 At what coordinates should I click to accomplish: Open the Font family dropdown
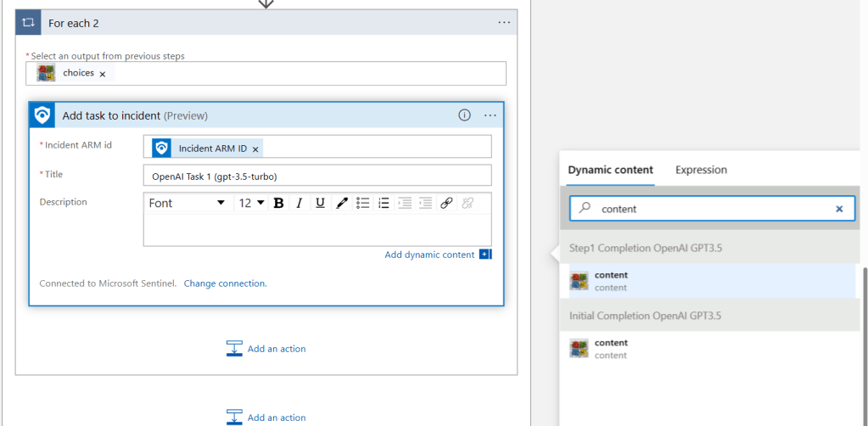[x=187, y=203]
